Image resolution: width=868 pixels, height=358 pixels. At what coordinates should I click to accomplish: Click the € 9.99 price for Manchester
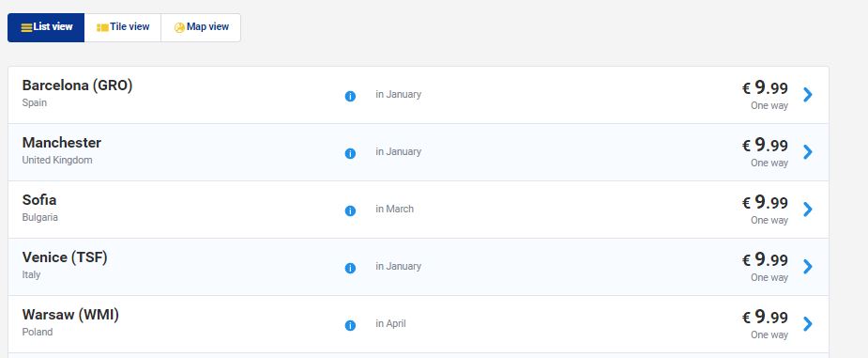point(765,145)
